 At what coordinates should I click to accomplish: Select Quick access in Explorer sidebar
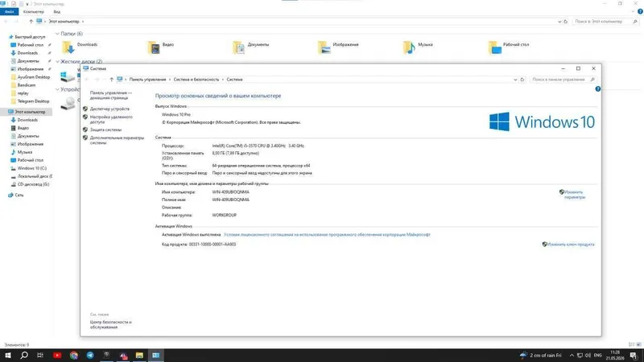(30, 37)
